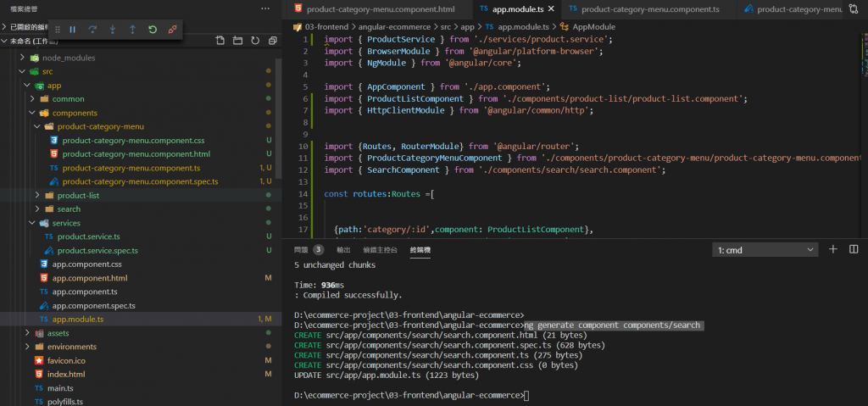Click angular-ecommerce in the breadcrumb
This screenshot has height=406, width=868.
tap(395, 26)
